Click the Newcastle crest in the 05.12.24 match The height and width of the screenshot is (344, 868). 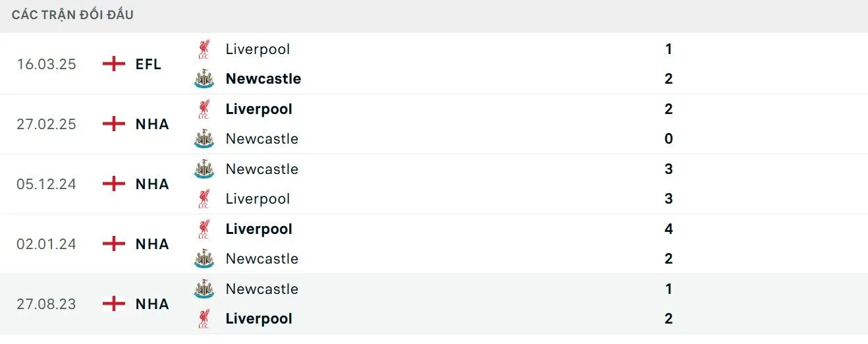(x=204, y=169)
